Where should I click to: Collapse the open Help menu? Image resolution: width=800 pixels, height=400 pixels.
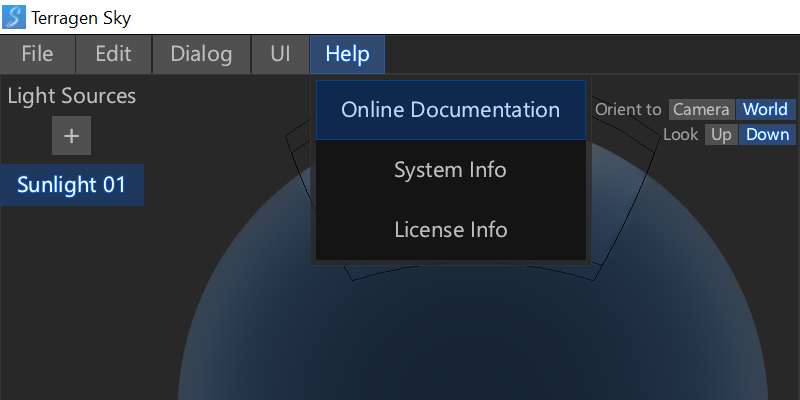click(347, 54)
